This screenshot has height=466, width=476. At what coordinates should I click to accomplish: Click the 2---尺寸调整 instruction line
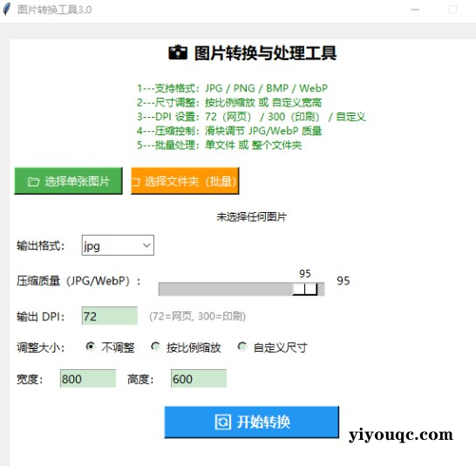(x=229, y=102)
